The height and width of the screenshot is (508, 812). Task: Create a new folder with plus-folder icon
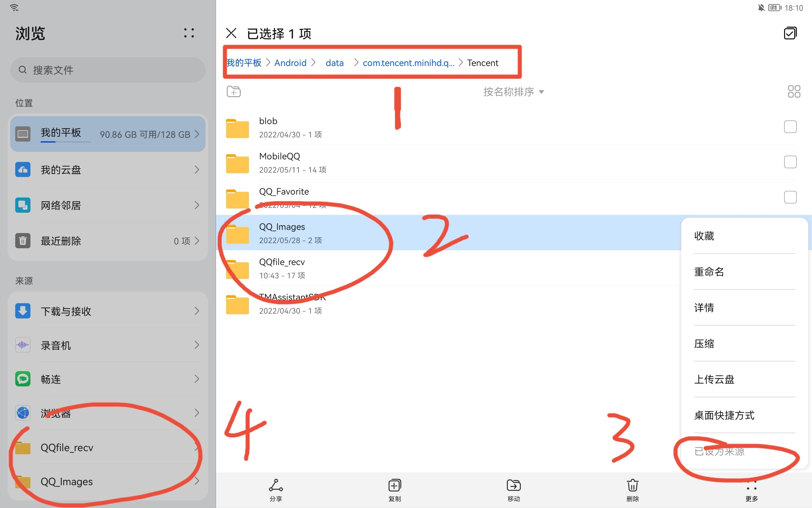233,91
